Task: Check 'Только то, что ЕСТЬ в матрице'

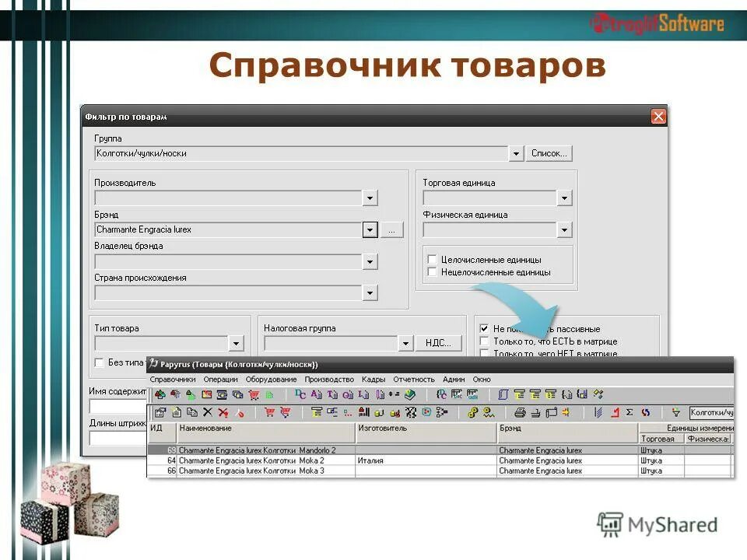Action: [485, 341]
